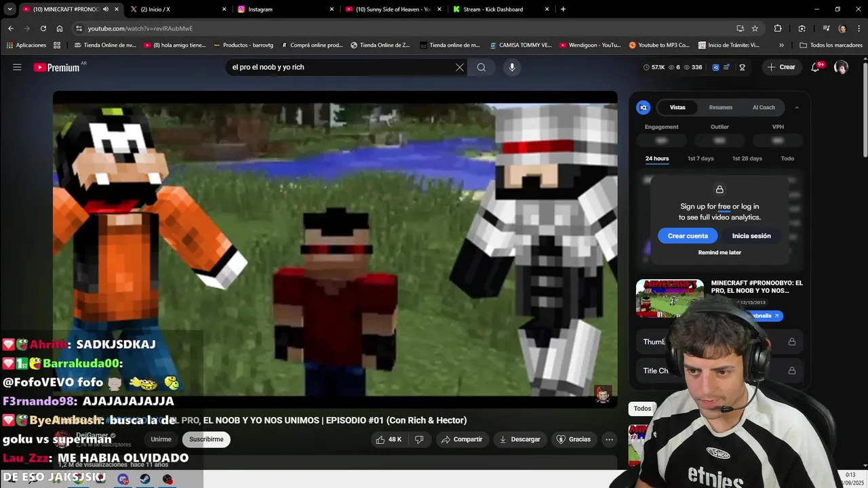Click the Inicia sesión button
Viewport: 868px width, 488px height.
751,236
